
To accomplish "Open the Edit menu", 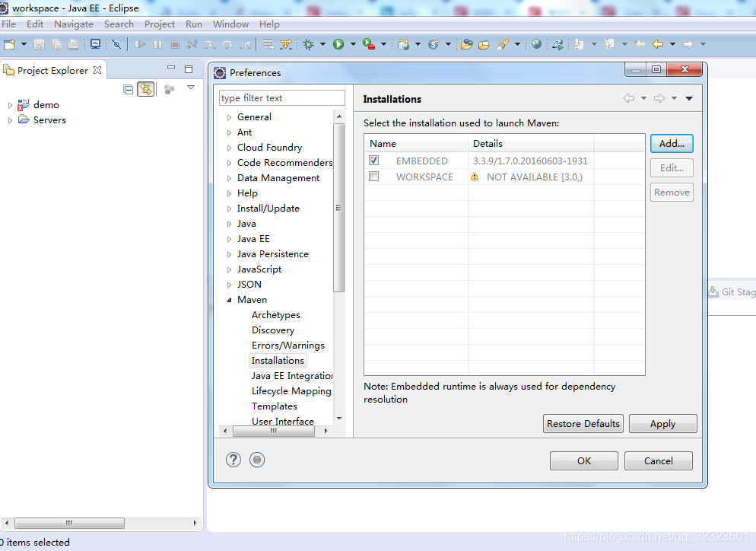I will (35, 24).
